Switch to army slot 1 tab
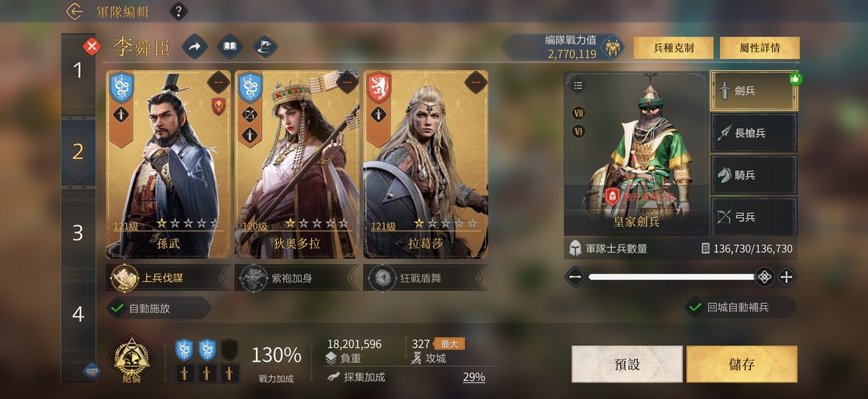868x399 pixels. [x=78, y=70]
